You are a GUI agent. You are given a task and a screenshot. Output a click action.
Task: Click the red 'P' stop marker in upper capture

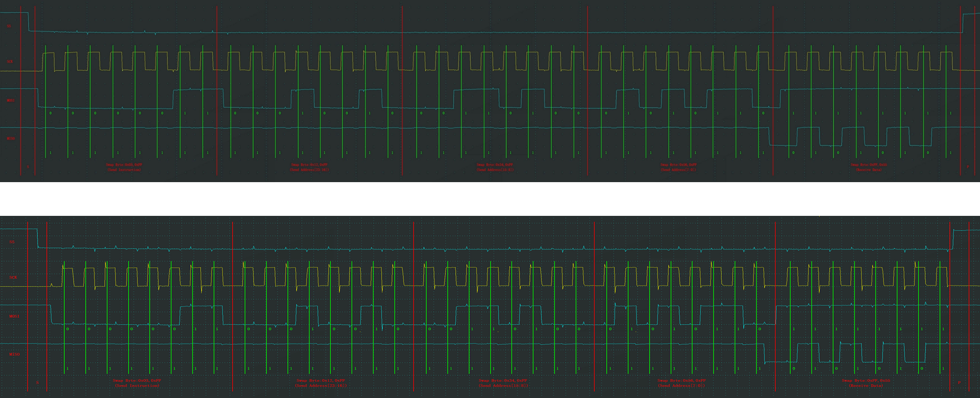[967, 167]
